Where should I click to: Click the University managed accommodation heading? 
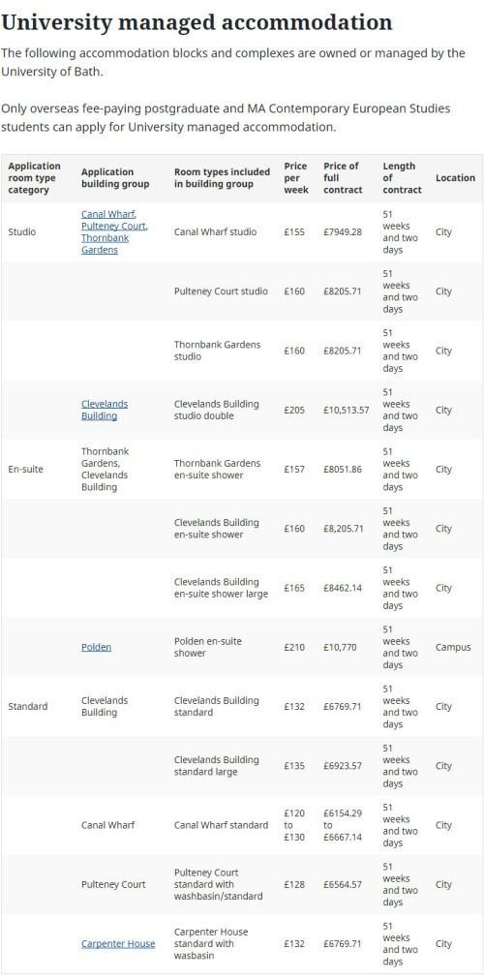click(197, 22)
